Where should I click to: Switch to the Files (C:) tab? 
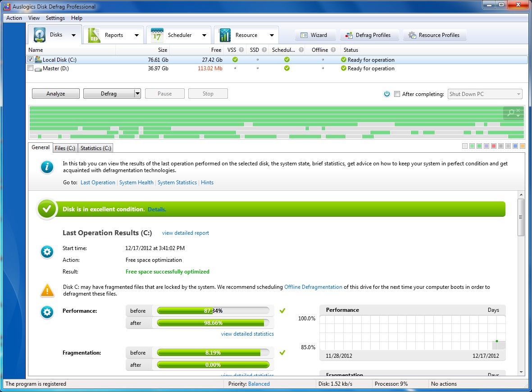(x=65, y=148)
